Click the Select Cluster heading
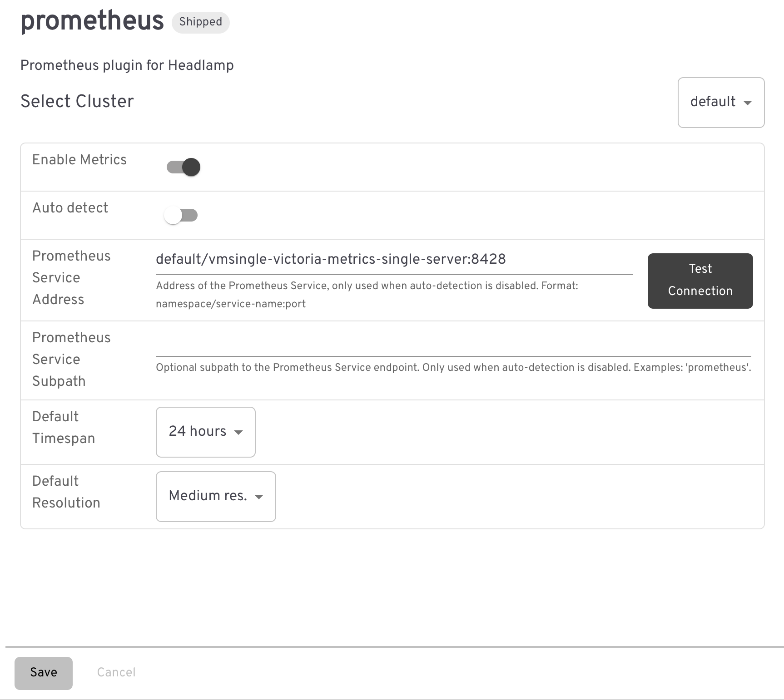The height and width of the screenshot is (700, 784). pos(76,102)
